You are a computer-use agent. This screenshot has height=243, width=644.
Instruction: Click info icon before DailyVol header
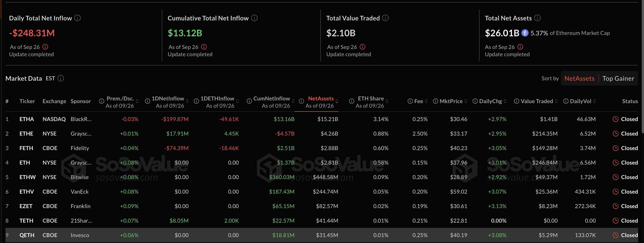pos(566,101)
